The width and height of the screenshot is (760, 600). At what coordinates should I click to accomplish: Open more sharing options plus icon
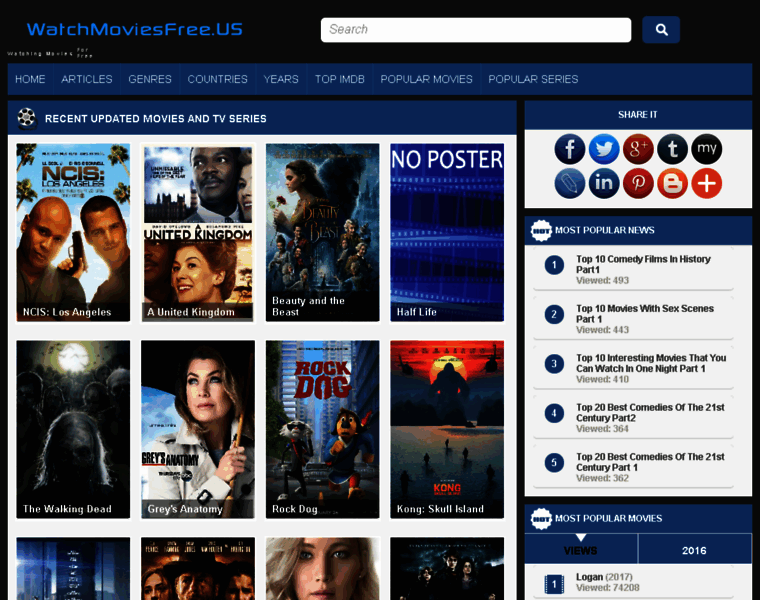707,183
